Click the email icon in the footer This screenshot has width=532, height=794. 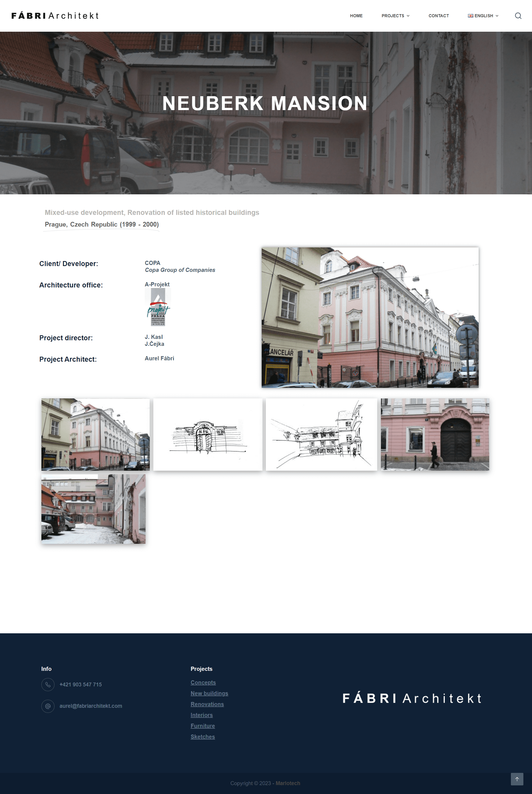coord(48,706)
